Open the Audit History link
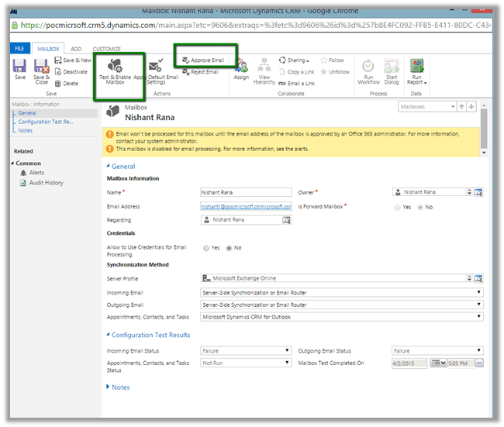This screenshot has height=427, width=504. (x=48, y=183)
